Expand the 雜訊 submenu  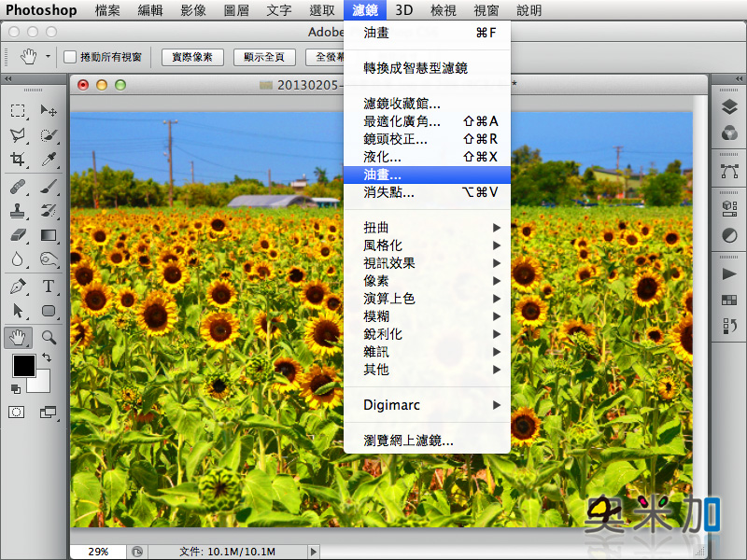427,352
